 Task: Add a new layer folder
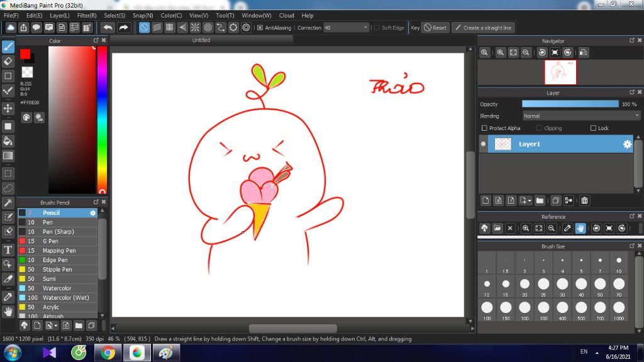[540, 200]
